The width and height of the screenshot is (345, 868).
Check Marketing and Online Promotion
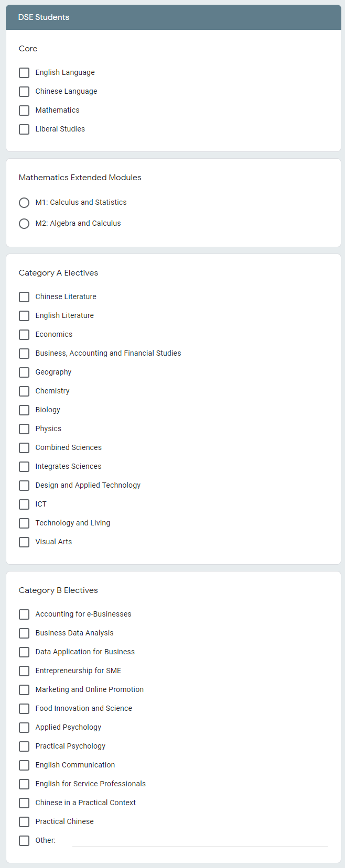24,690
